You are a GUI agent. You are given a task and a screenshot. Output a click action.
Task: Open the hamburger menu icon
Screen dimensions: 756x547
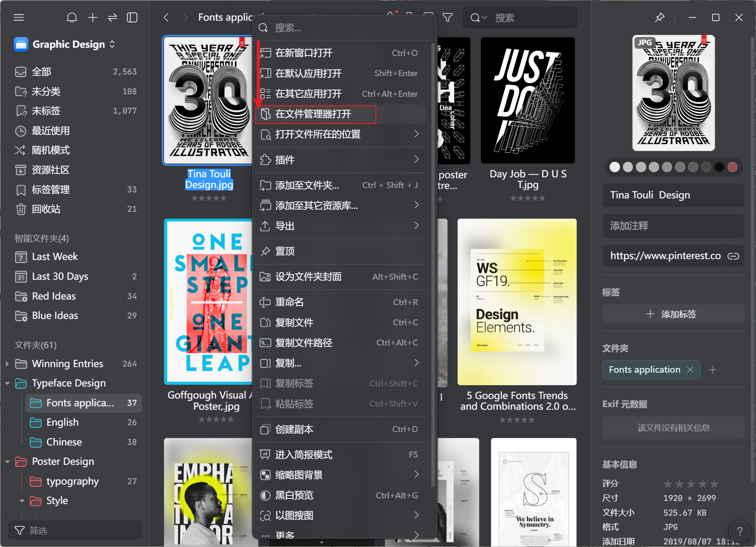tap(19, 18)
